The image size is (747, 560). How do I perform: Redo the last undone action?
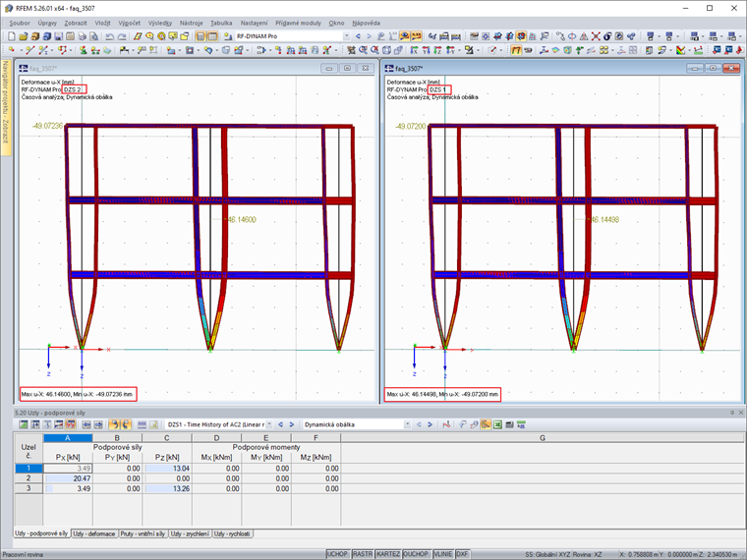point(122,36)
